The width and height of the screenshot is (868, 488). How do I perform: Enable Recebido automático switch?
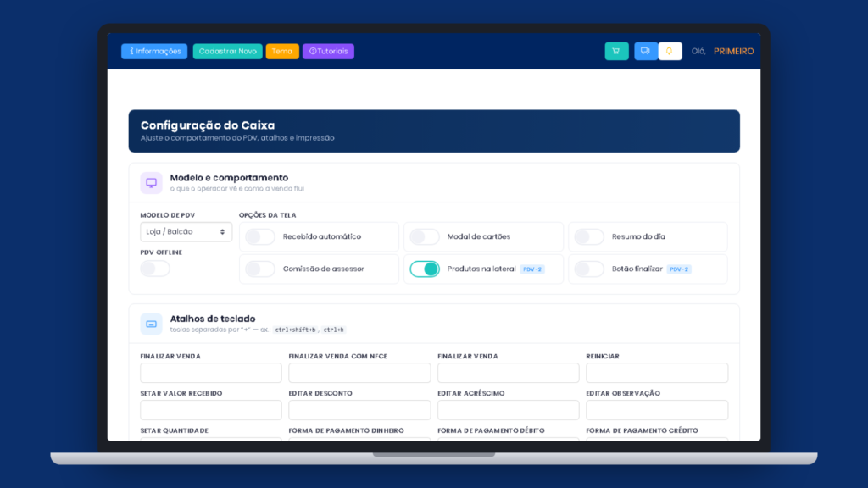click(x=260, y=237)
